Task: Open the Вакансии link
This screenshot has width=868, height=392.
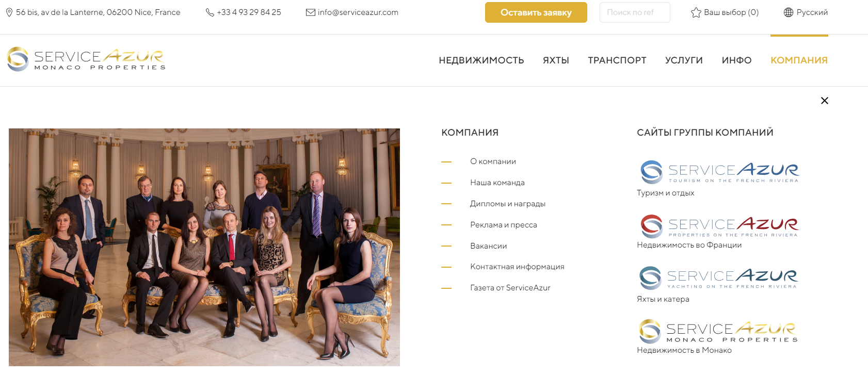Action: [x=489, y=246]
